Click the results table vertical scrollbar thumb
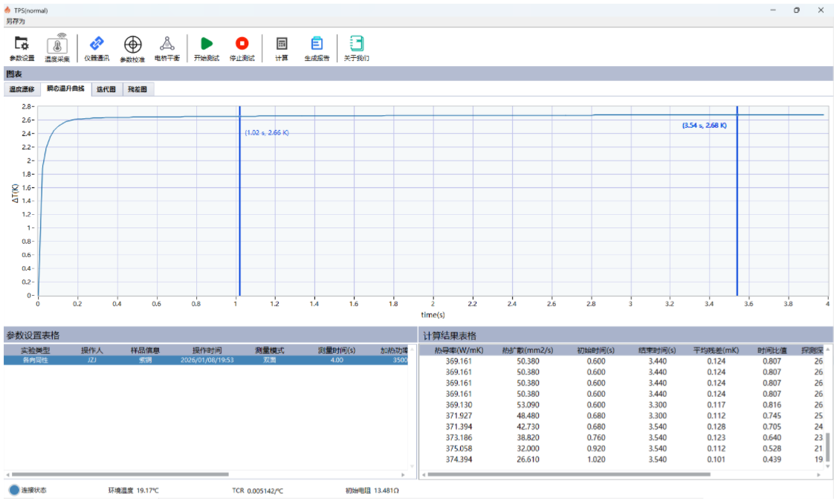This screenshot has width=834, height=504. coord(828,447)
